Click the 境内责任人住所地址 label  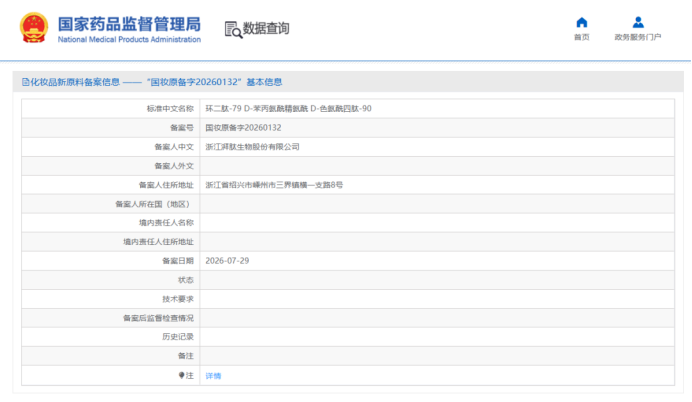(158, 242)
